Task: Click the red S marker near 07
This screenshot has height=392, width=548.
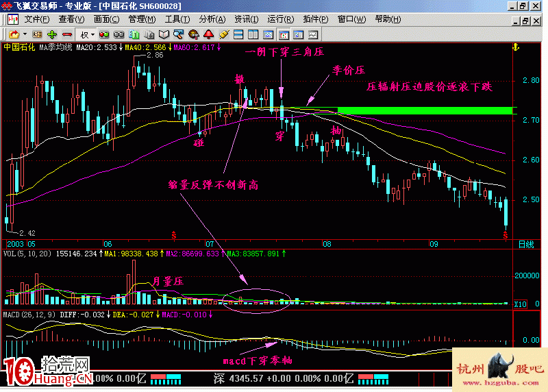Action: (x=174, y=235)
